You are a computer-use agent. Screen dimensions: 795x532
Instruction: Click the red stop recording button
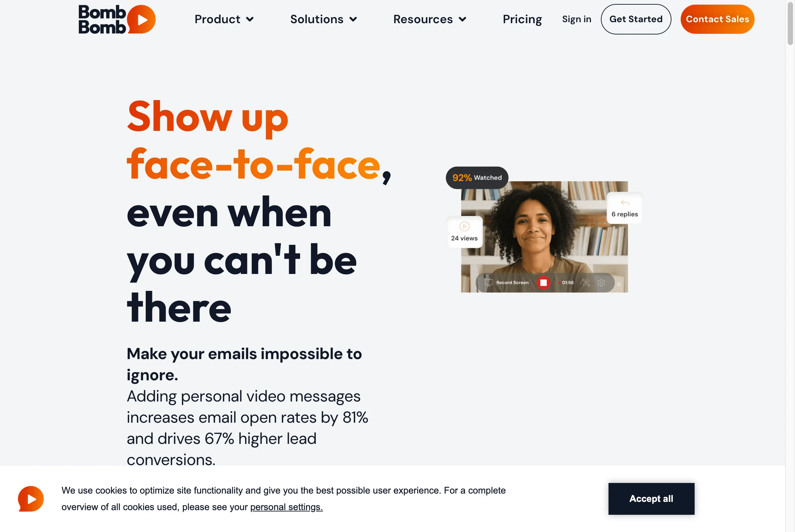click(543, 283)
